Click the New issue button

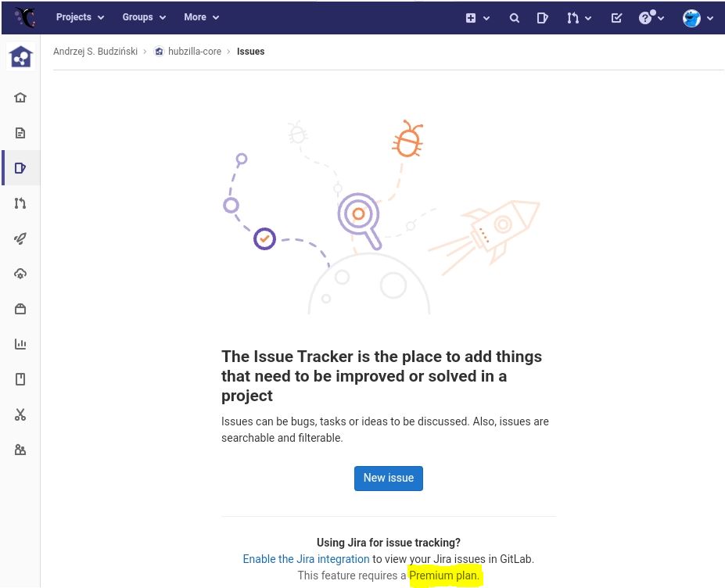coord(389,478)
